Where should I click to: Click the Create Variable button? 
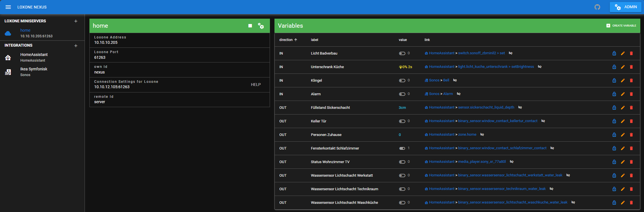(621, 26)
